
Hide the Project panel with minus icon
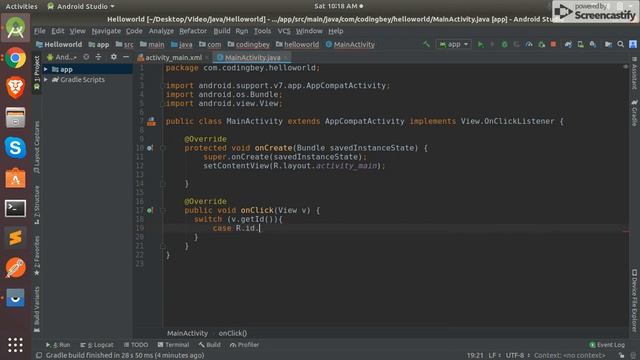click(126, 57)
